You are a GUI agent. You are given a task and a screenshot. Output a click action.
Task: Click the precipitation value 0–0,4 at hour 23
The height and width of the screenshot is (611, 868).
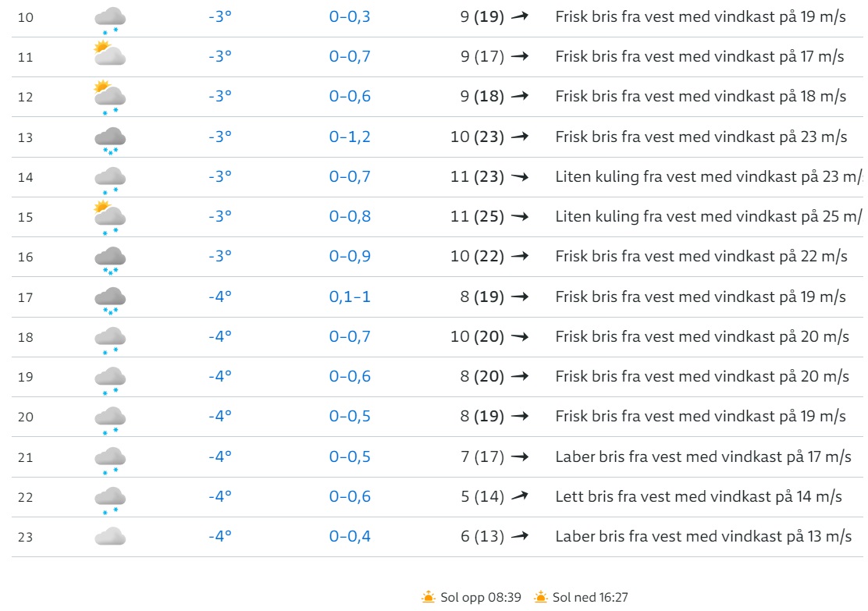[x=350, y=536]
